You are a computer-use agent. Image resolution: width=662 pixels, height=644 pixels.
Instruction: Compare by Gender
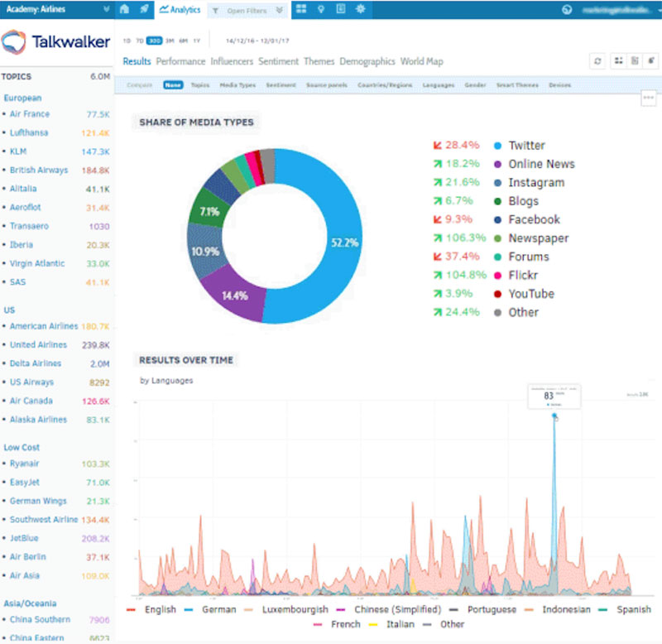(475, 85)
